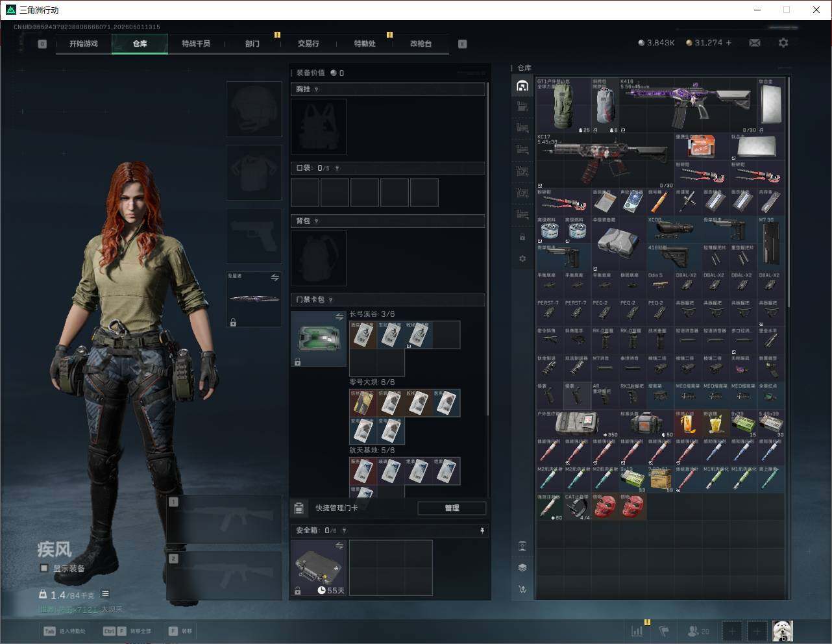Go to the 特勤处 tab
832x644 pixels.
click(365, 43)
